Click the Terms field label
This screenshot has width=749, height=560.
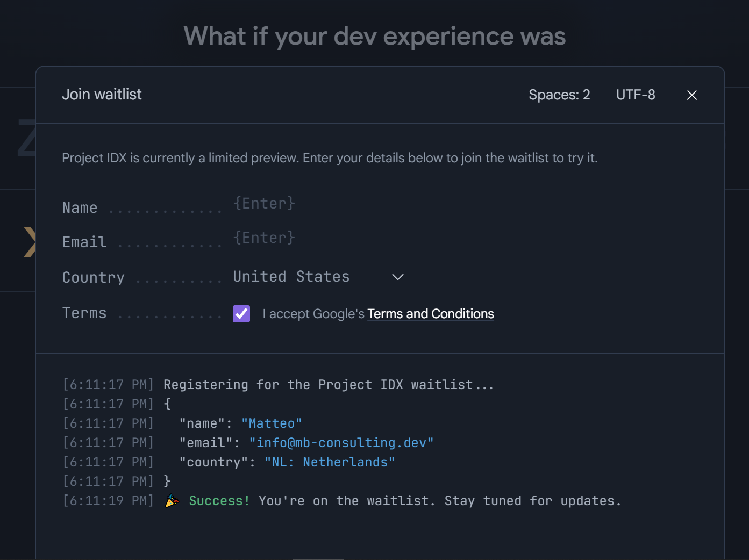[x=84, y=313]
